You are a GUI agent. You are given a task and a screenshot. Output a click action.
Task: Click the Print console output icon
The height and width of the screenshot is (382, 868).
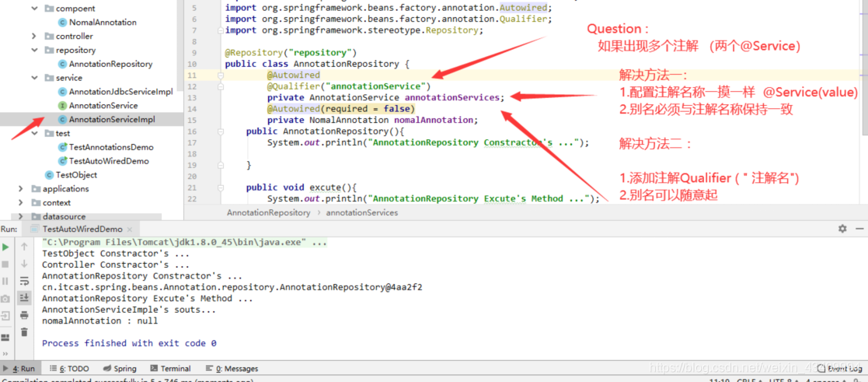tap(24, 315)
